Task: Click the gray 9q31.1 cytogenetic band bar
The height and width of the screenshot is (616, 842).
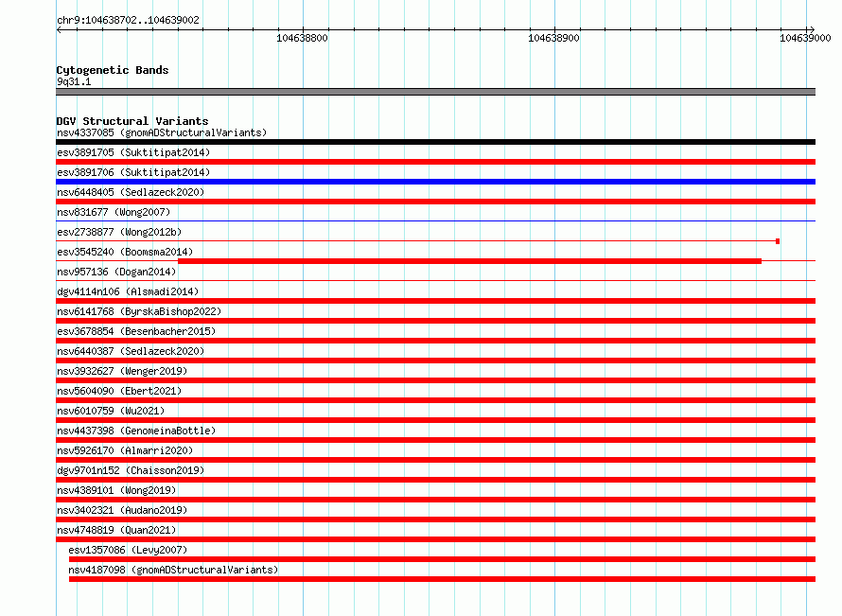Action: click(435, 93)
